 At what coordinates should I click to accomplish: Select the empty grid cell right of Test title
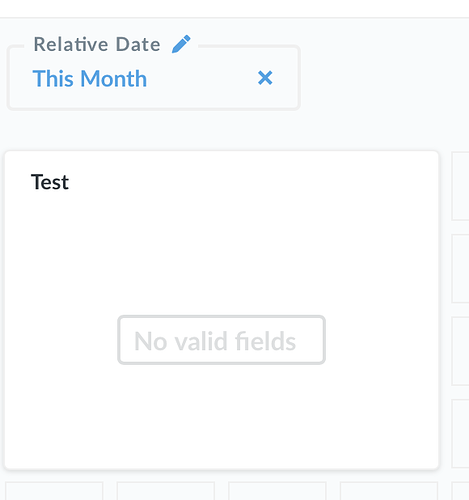(x=460, y=186)
